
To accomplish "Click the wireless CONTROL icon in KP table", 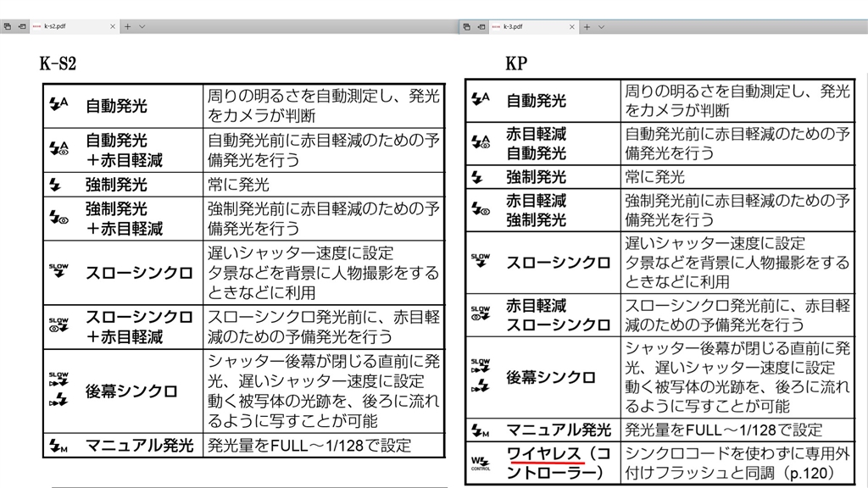I will click(480, 463).
